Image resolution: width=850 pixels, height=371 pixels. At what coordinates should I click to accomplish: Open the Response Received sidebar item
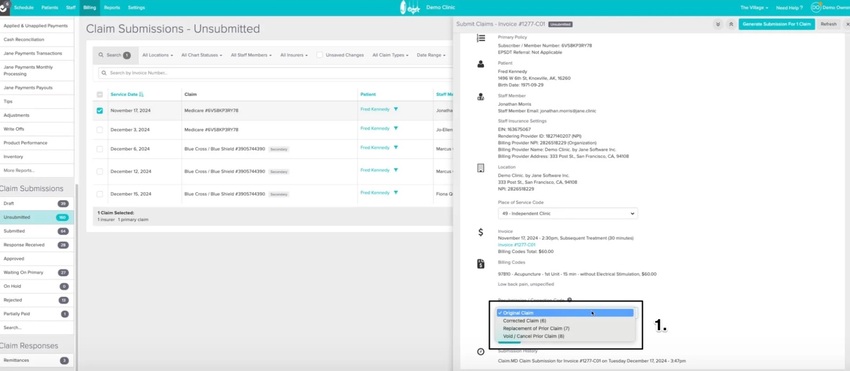(36, 245)
